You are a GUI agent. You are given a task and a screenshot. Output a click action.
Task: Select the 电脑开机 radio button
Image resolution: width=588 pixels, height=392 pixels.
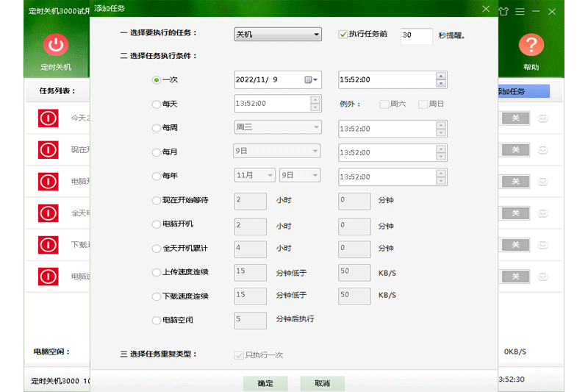pyautogui.click(x=157, y=224)
